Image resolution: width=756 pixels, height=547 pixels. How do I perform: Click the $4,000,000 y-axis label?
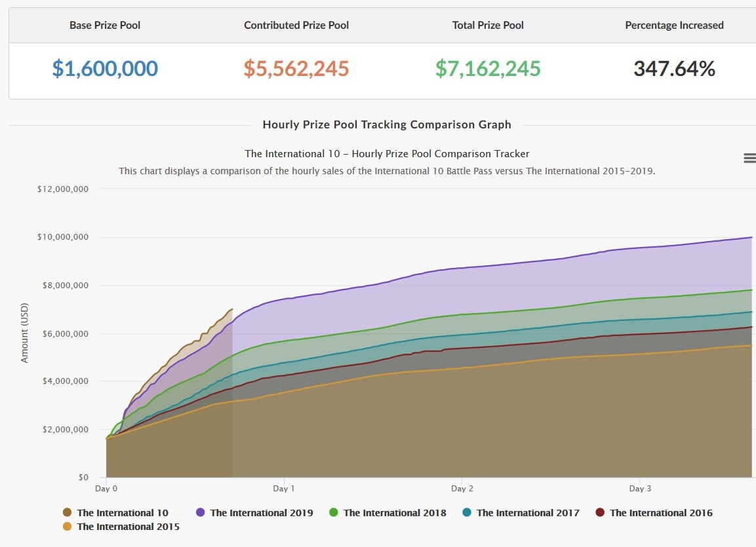65,381
